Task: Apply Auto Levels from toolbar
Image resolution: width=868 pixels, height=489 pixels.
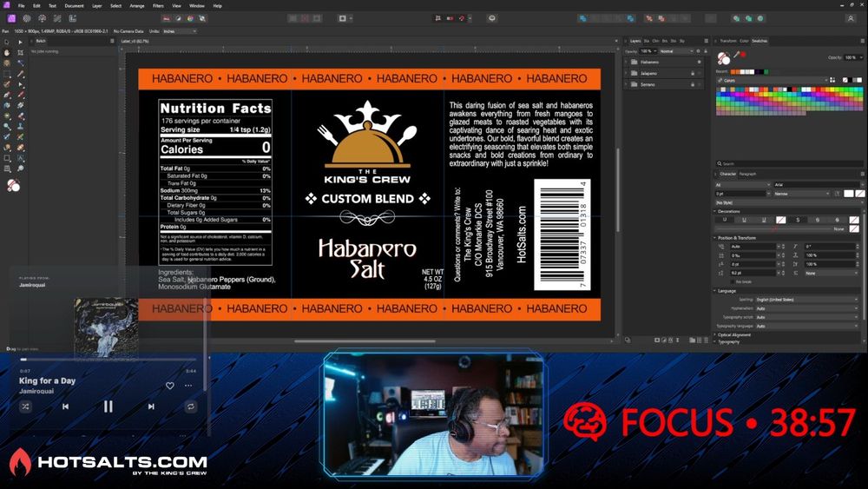Action: (166, 18)
